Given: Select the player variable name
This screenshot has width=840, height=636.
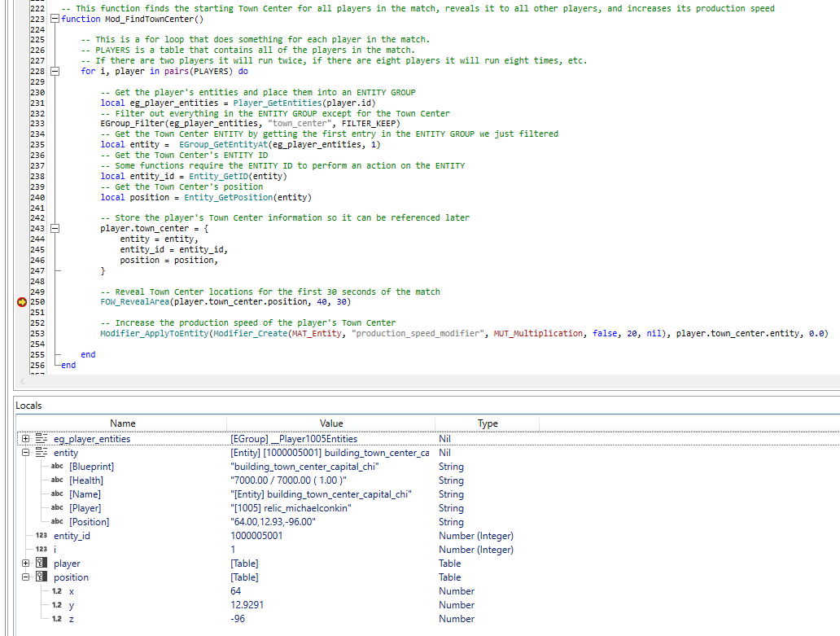Looking at the screenshot, I should pos(67,564).
